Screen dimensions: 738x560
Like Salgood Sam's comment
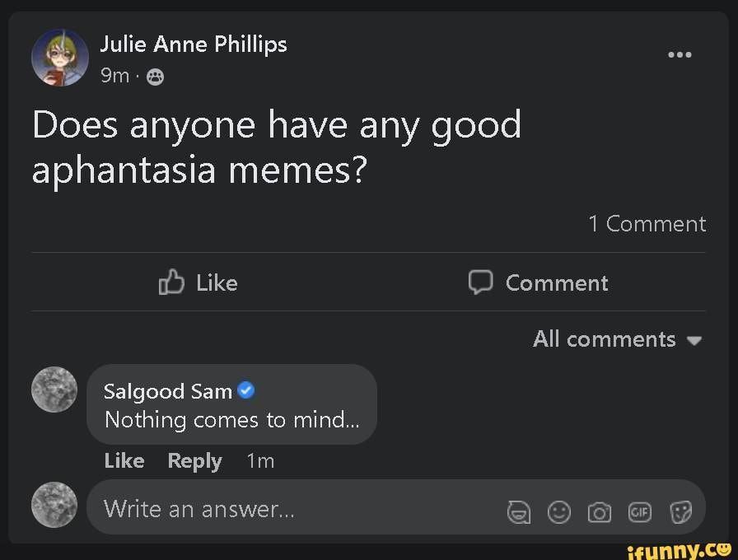(x=124, y=461)
